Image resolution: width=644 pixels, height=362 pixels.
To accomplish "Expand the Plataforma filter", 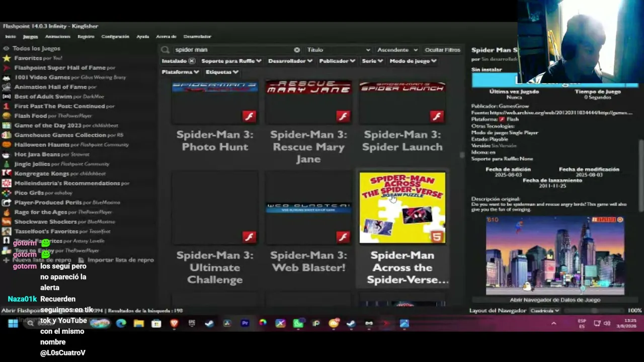I will point(180,72).
